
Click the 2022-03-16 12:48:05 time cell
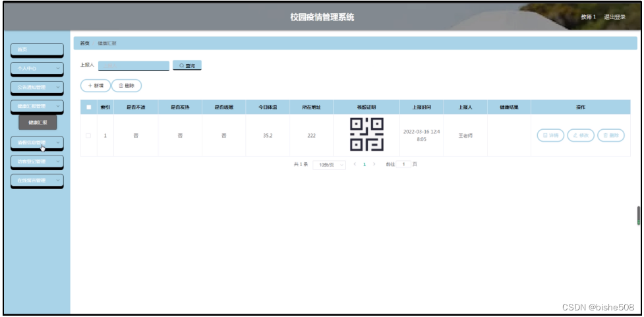point(421,136)
